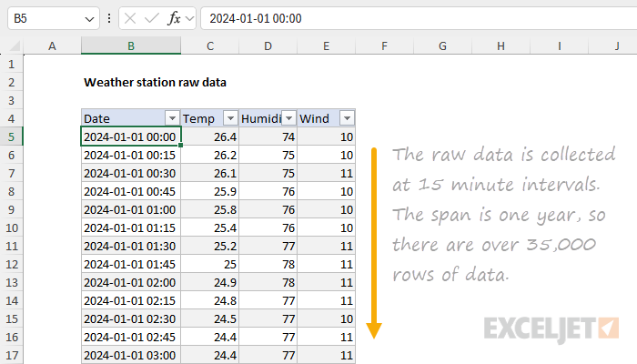Screen dimensions: 637x364
Task: Select Humidity cell with value 74
Action: pyautogui.click(x=268, y=136)
